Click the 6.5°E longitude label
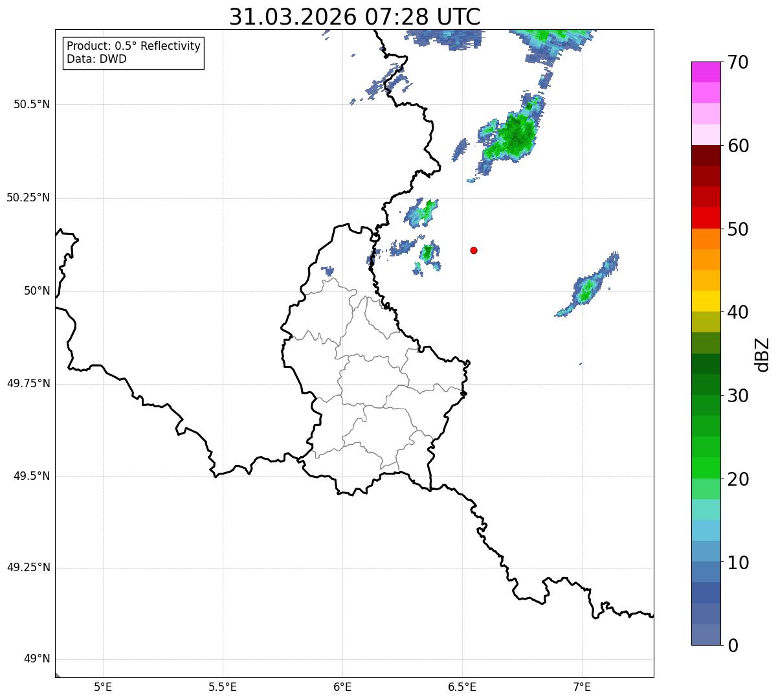The height and width of the screenshot is (700, 778). point(462,687)
